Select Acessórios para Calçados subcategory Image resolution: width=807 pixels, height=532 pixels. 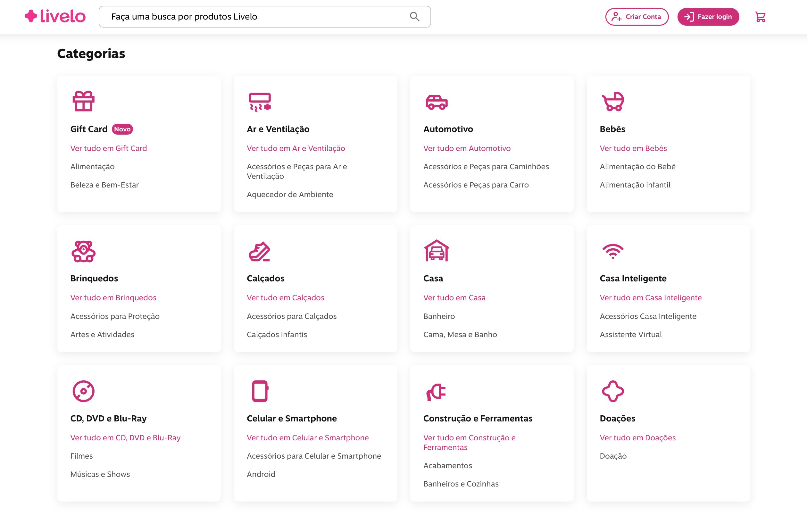tap(291, 316)
